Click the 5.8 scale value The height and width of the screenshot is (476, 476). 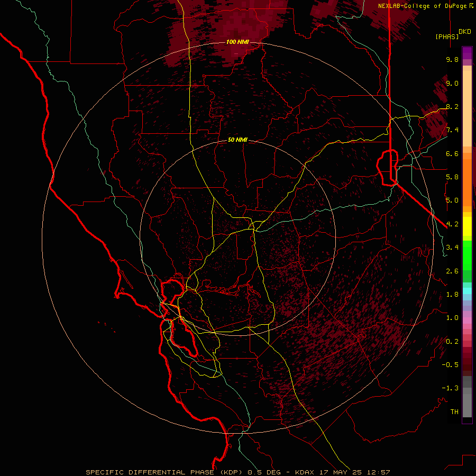452,177
